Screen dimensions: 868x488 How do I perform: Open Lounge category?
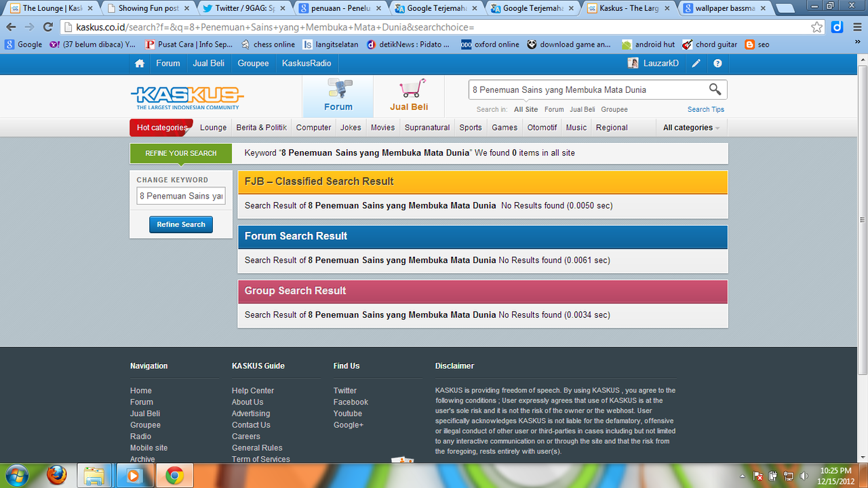[214, 127]
